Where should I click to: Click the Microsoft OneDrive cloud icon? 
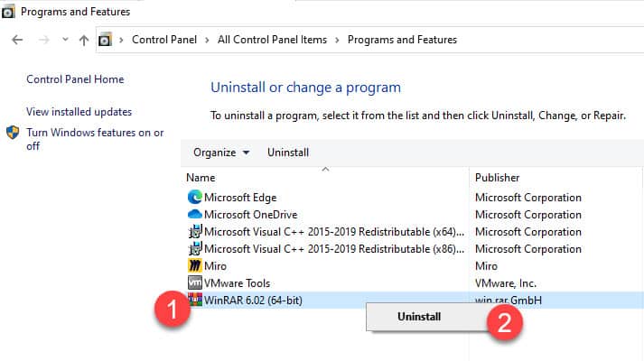point(194,215)
